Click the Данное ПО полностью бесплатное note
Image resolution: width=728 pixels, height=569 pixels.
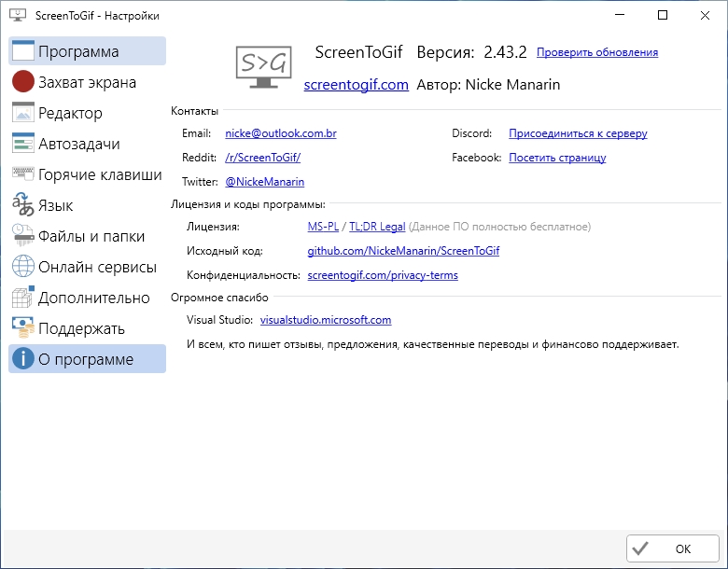pyautogui.click(x=499, y=227)
